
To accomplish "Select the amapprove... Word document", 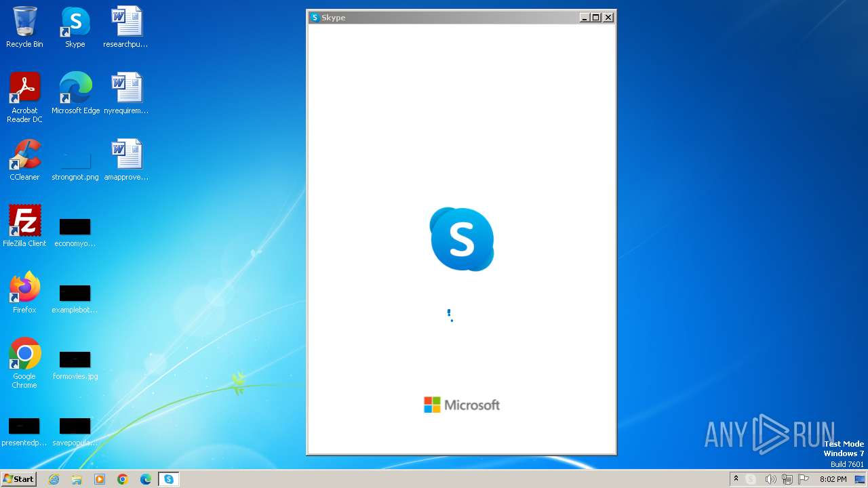I will point(126,160).
